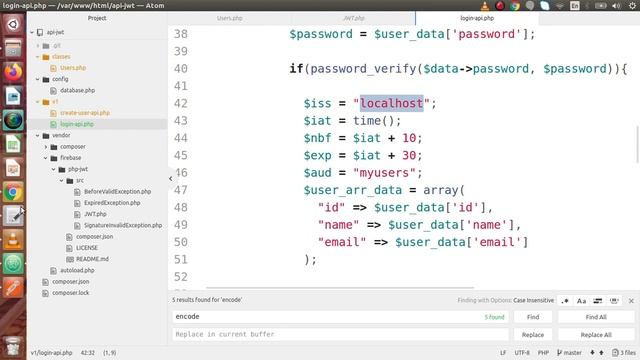Collapse the vendor folder
The height and width of the screenshot is (360, 640).
pyautogui.click(x=38, y=136)
